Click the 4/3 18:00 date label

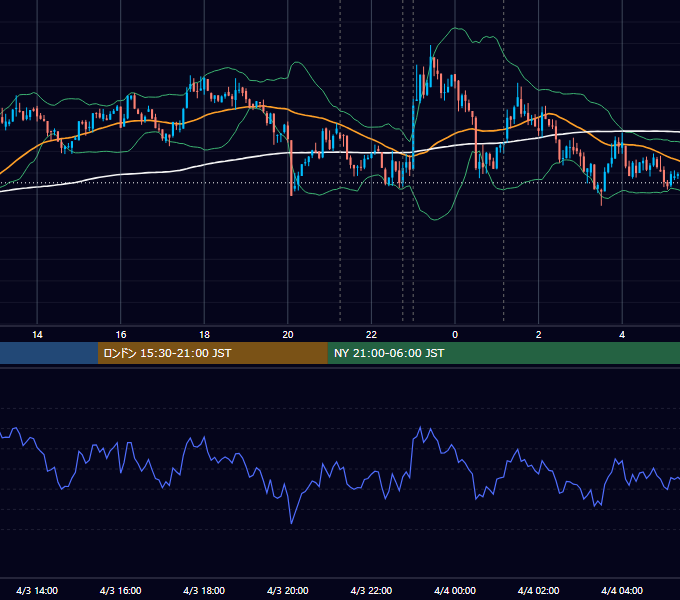(204, 590)
